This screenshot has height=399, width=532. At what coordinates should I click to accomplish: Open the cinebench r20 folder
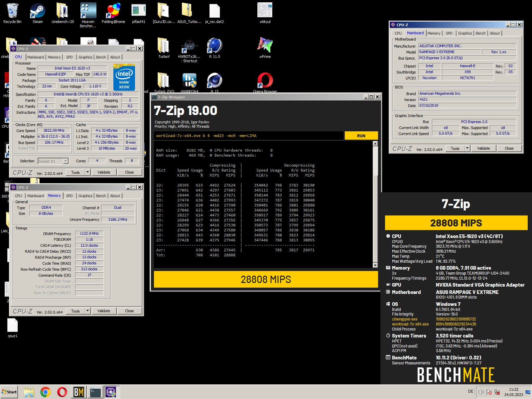(x=63, y=13)
